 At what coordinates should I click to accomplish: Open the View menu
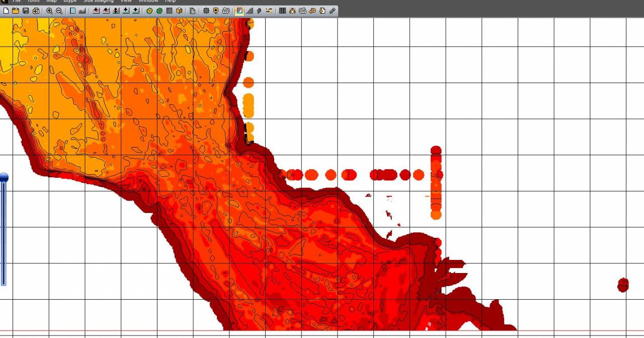point(126,1)
